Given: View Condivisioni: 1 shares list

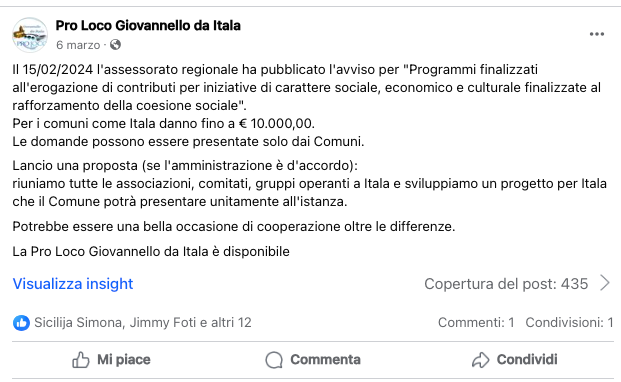Looking at the screenshot, I should [x=570, y=323].
